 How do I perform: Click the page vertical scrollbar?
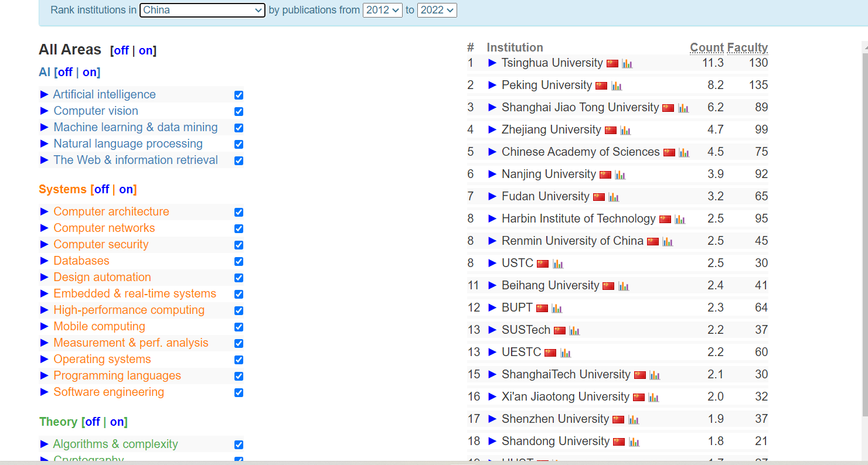pos(864,234)
